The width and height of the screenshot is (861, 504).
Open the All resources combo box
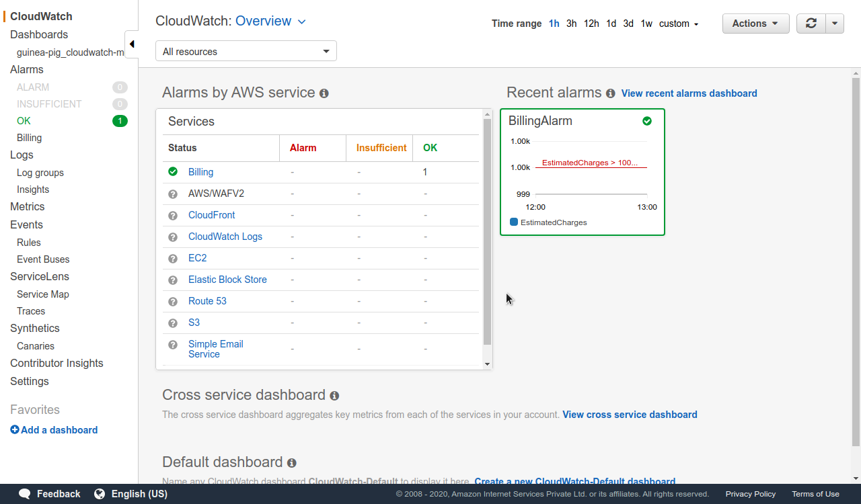[246, 51]
